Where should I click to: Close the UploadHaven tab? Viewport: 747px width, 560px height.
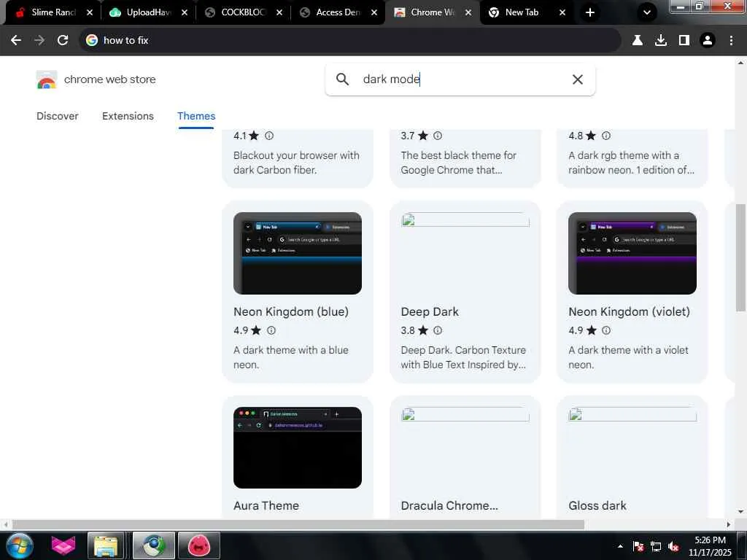[185, 12]
